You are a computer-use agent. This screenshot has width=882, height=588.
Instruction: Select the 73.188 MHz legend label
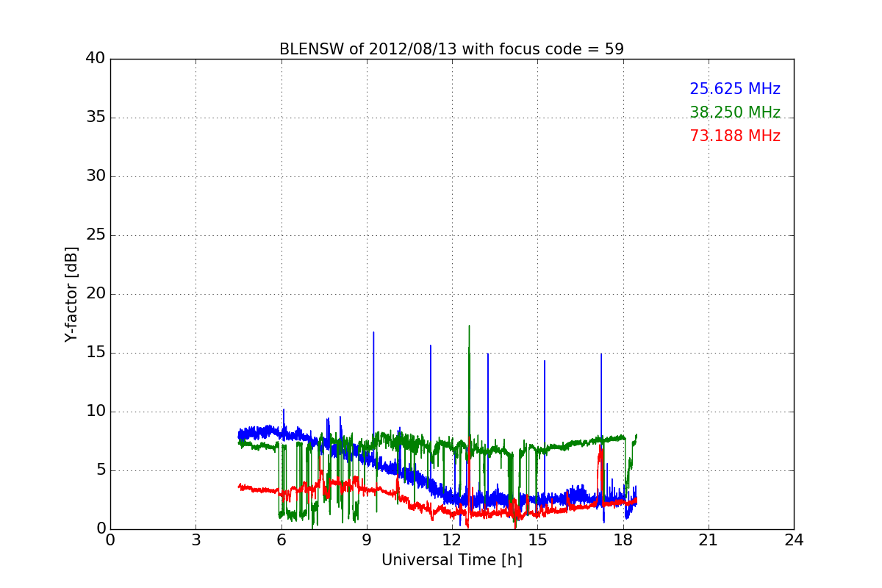[x=735, y=136]
